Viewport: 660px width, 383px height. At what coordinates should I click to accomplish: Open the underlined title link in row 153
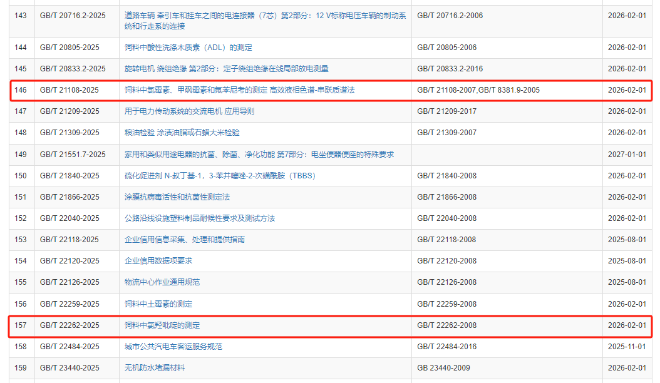pos(184,239)
